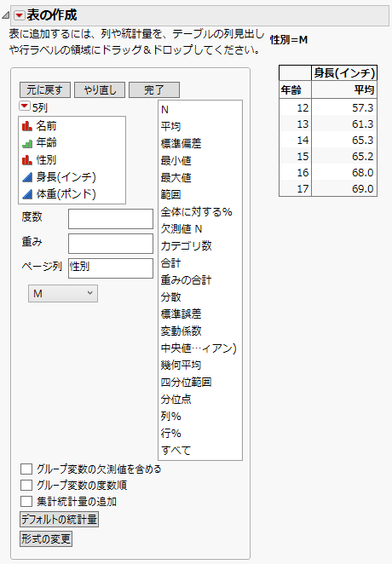
Task: Open the M page value dropdown
Action: coord(63,294)
